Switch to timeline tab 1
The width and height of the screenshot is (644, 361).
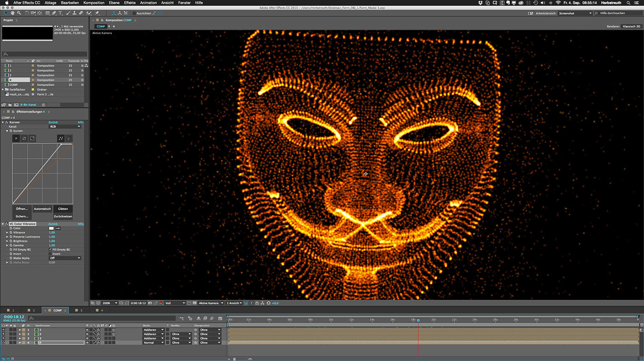tap(10, 310)
